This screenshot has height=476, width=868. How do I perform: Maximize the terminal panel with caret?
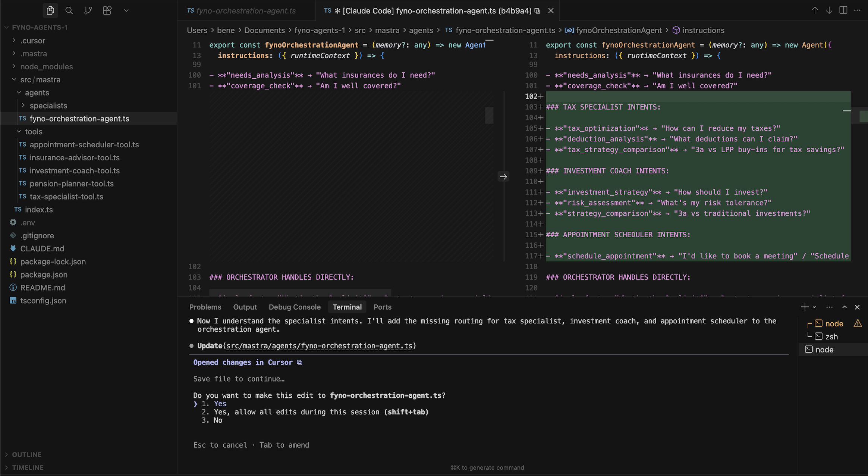tap(844, 307)
